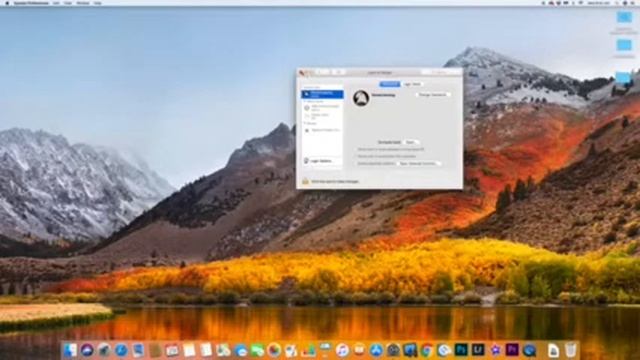Open Calendar icon in dock
Viewport: 640px width, 360px height.
[x=172, y=350]
